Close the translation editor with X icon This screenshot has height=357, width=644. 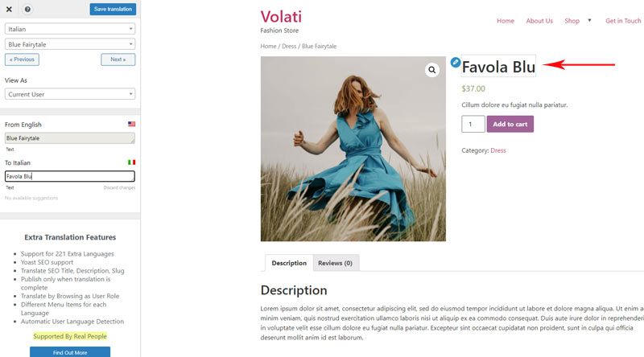point(9,9)
